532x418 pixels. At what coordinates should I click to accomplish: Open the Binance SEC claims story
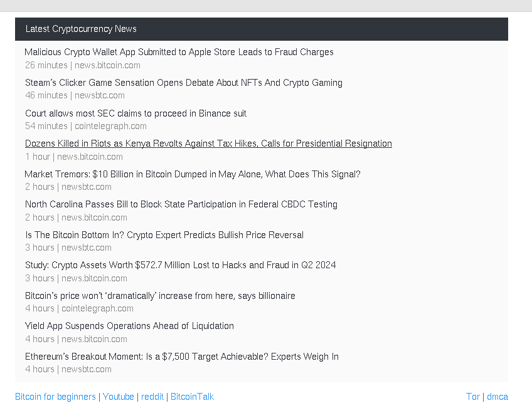coord(136,113)
